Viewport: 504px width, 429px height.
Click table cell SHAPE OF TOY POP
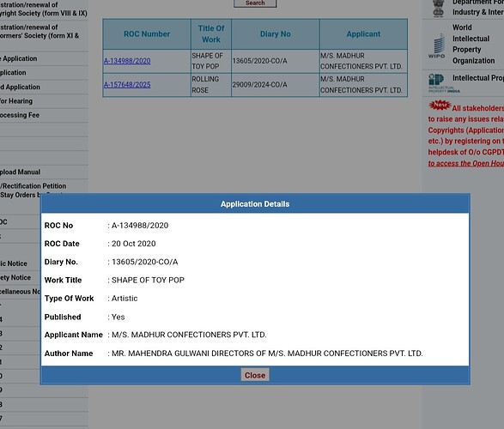[x=211, y=61]
